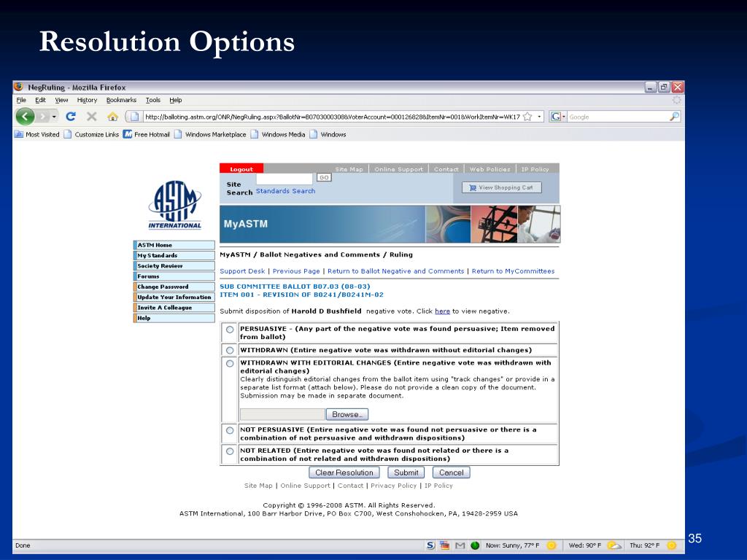This screenshot has height=560, width=747.
Task: Click the file path field beside Browse
Action: pyautogui.click(x=282, y=414)
